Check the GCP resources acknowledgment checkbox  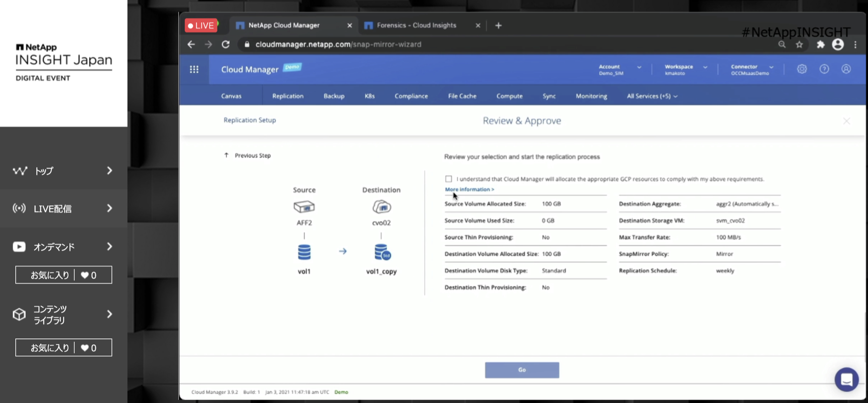pos(448,179)
